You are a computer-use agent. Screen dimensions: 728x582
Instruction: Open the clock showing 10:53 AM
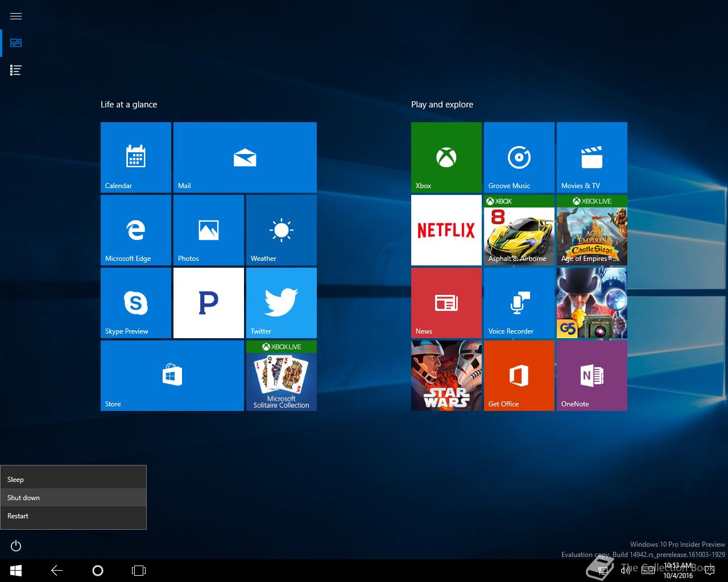678,571
